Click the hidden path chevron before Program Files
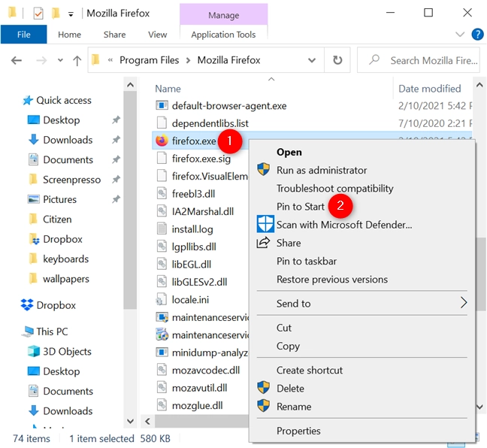Screen dimensions: 487x448 tap(110, 60)
